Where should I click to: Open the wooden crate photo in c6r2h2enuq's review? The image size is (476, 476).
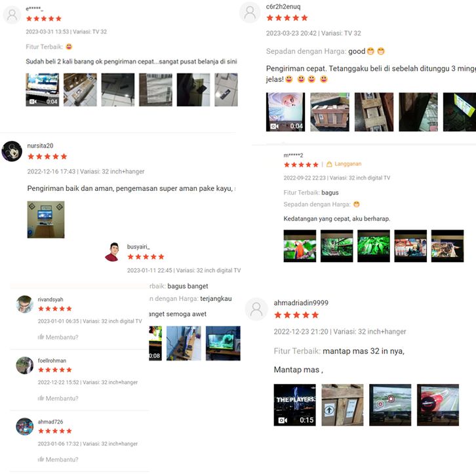[x=330, y=112]
